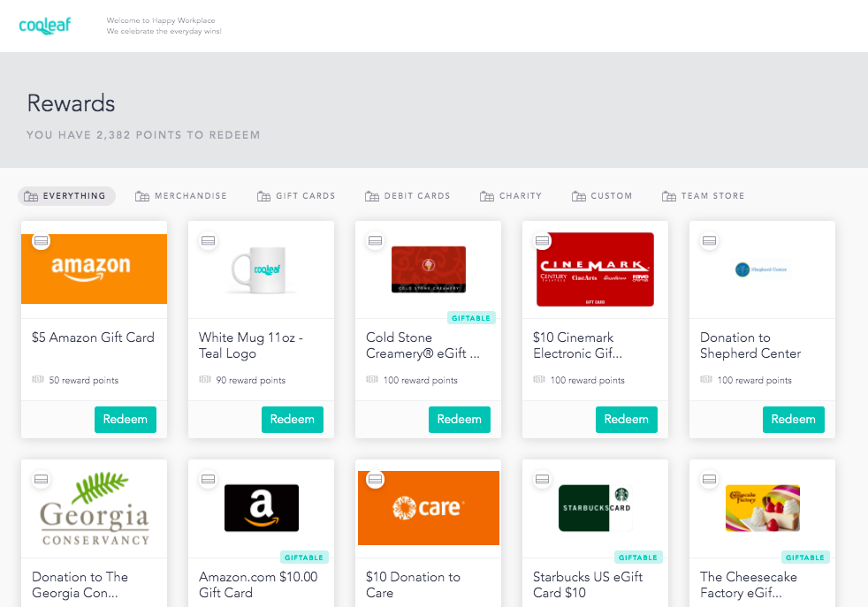The width and height of the screenshot is (868, 607).
Task: Click the 'Donation to Shepherd Center' title
Action: point(750,345)
